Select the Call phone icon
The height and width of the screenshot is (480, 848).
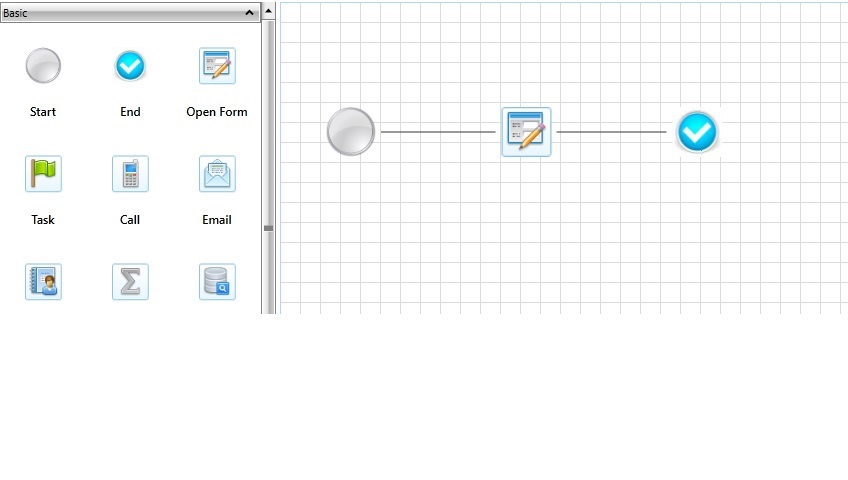coord(130,174)
